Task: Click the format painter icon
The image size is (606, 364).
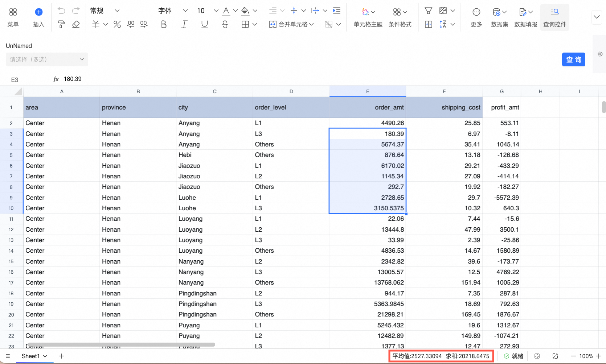Action: coord(61,24)
